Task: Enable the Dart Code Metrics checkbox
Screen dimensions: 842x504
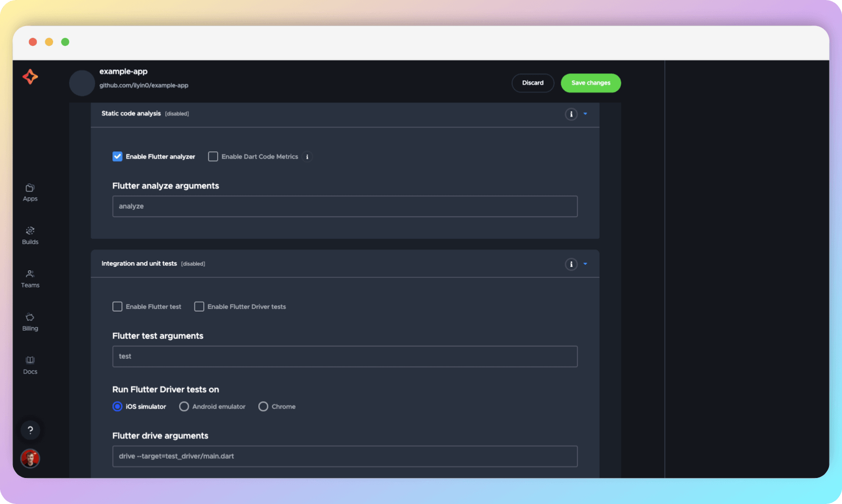Action: click(213, 156)
